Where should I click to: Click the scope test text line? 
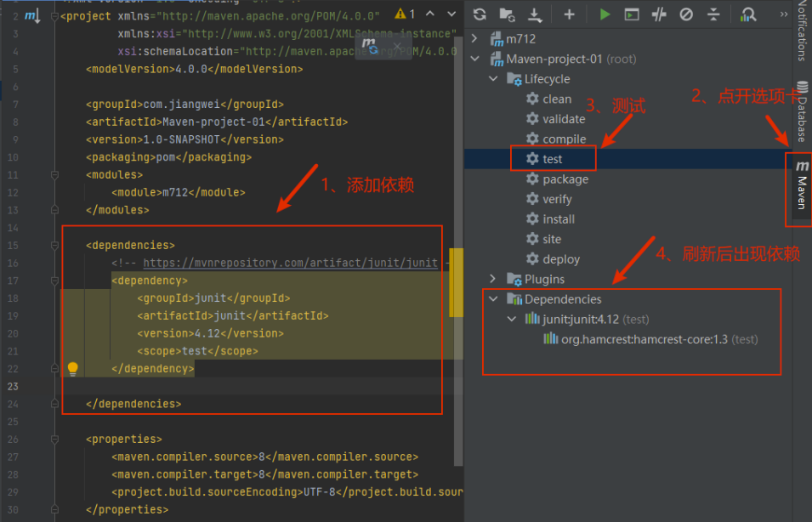[x=197, y=351]
